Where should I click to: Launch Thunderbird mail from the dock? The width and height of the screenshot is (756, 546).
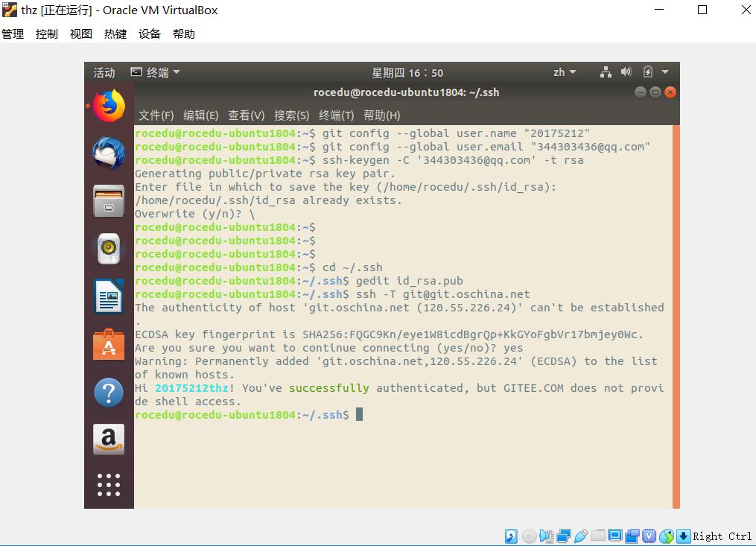tap(109, 153)
